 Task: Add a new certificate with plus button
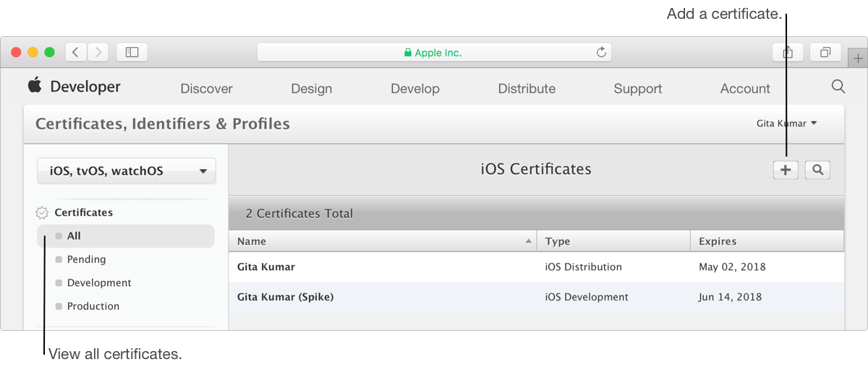786,170
